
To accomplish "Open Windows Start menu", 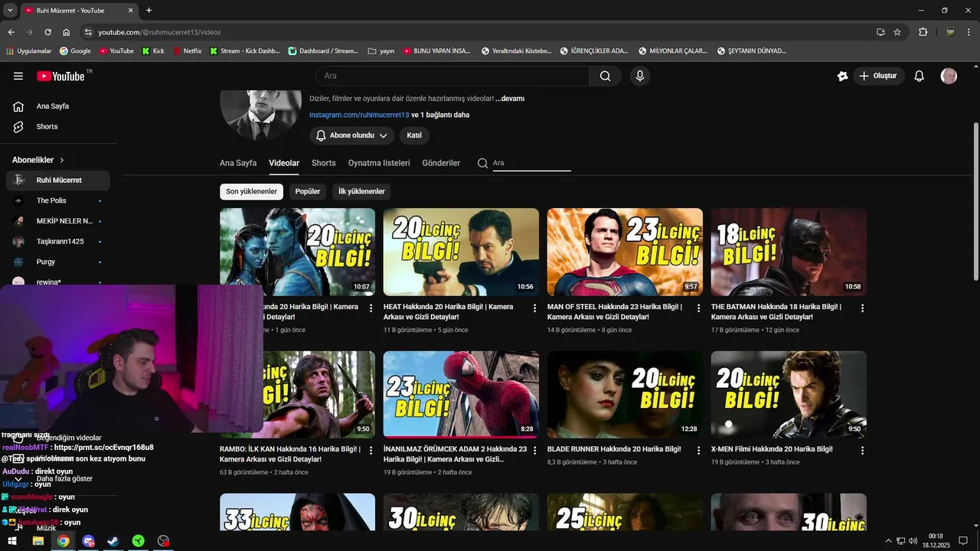I will coord(12,541).
